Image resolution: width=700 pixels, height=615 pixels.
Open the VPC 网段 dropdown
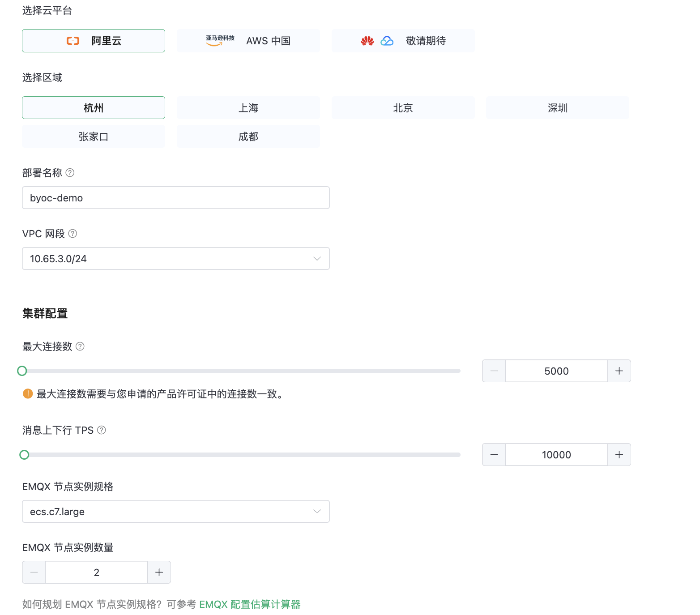(176, 259)
